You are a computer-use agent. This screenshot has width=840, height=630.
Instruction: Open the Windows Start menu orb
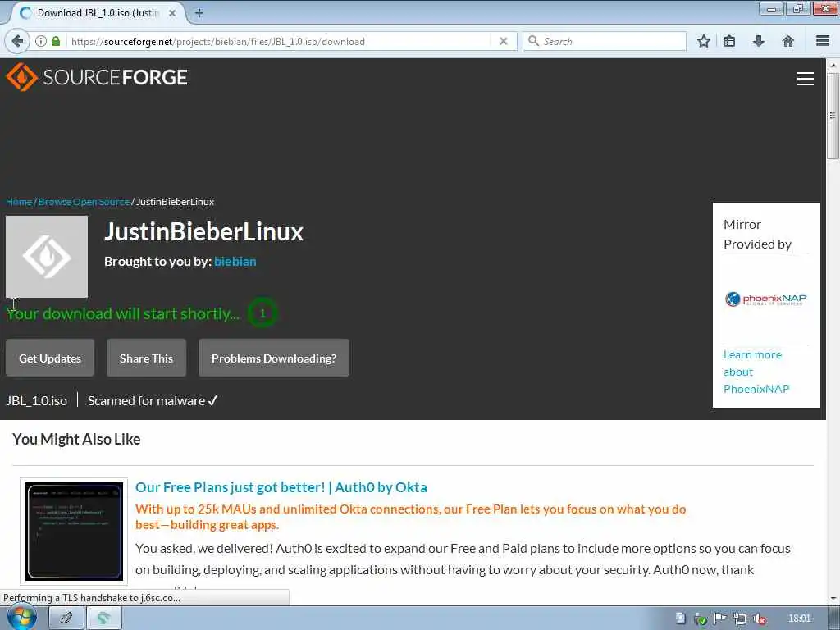[21, 618]
